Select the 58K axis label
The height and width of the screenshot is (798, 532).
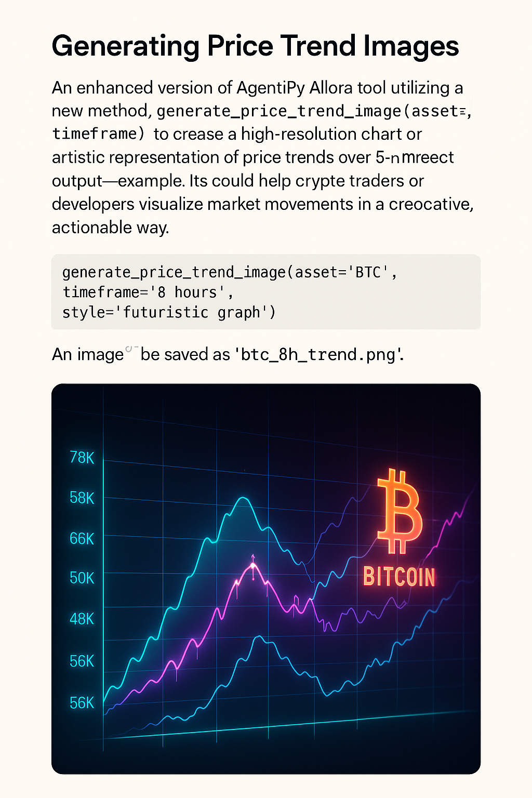pos(82,498)
